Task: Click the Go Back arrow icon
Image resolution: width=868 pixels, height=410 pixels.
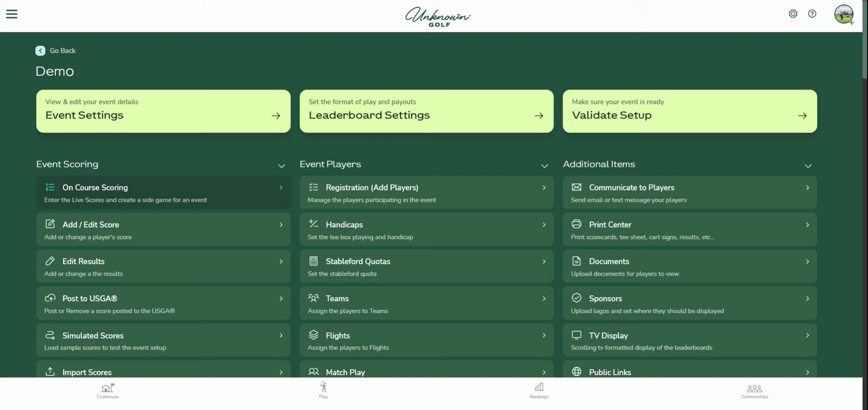Action: tap(40, 51)
